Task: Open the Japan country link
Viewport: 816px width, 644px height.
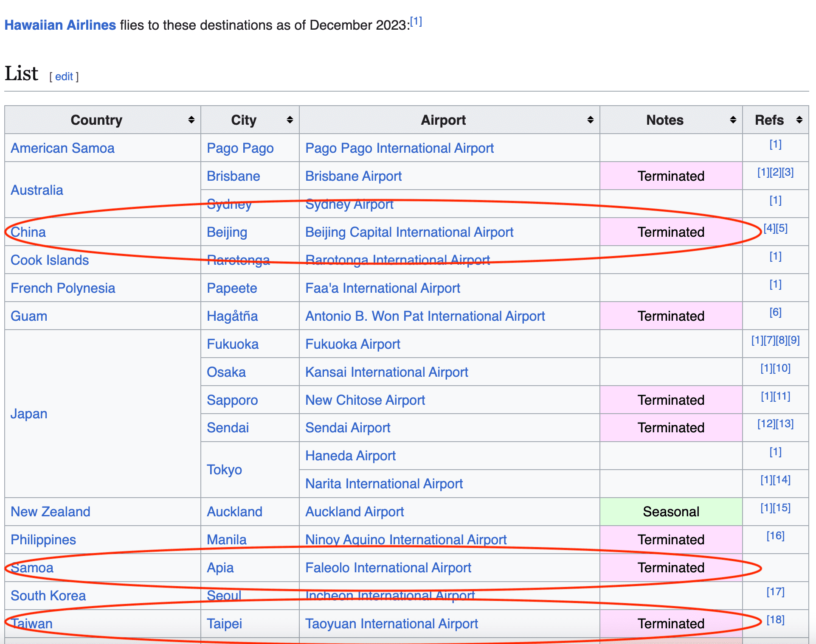Action: [x=29, y=414]
